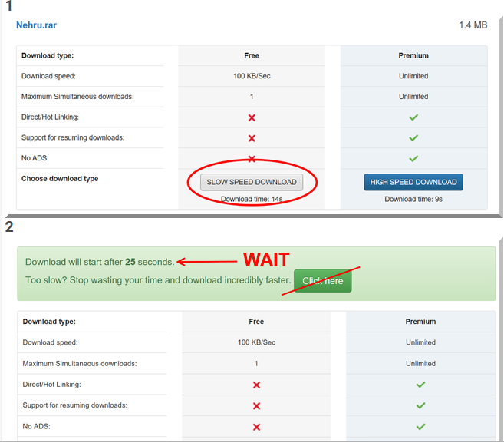Viewport: 504px width, 443px height.
Task: Click the green 'Click here' button
Action: [323, 281]
